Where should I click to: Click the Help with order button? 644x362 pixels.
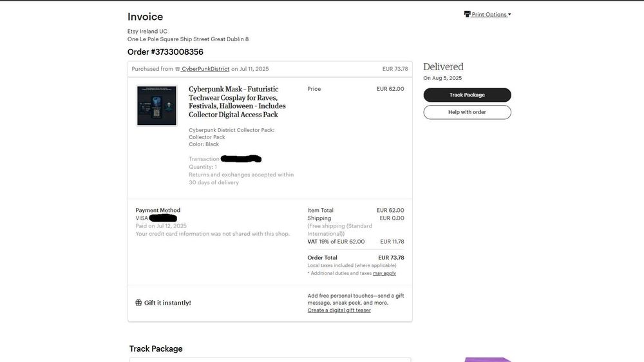(467, 112)
